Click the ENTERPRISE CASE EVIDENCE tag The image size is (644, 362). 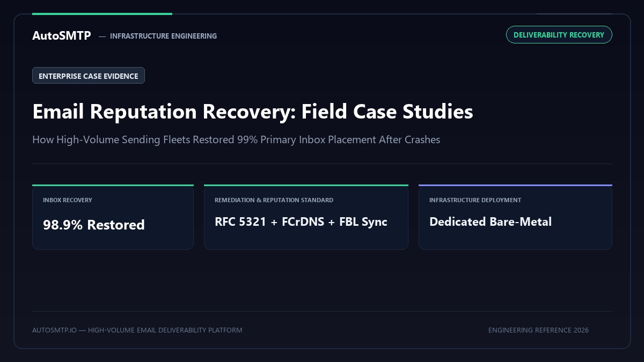click(x=89, y=76)
